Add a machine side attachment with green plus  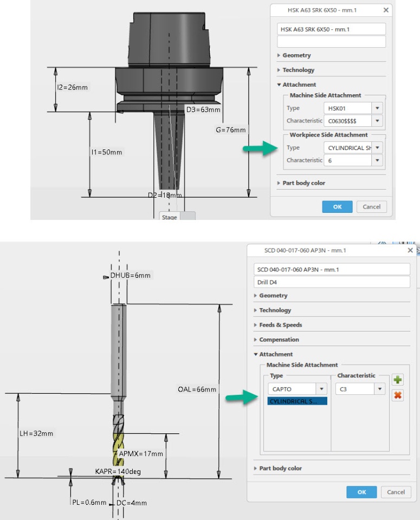pyautogui.click(x=397, y=380)
